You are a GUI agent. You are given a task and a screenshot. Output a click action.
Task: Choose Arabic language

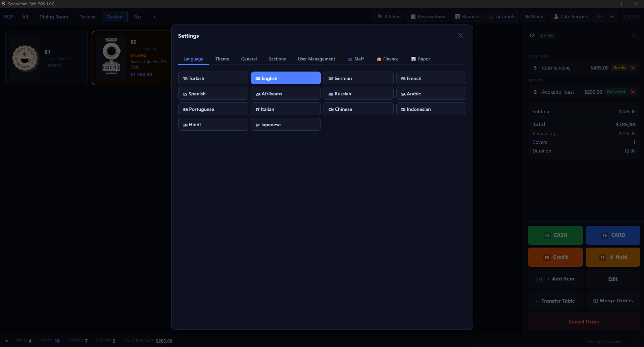(x=431, y=94)
